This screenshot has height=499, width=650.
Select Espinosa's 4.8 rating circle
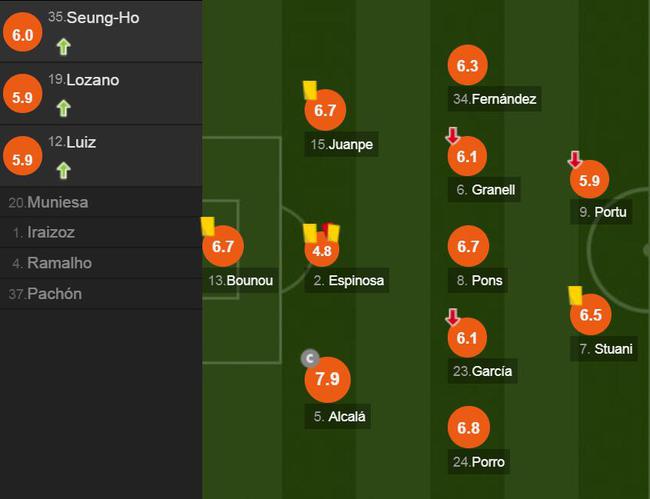tap(322, 250)
